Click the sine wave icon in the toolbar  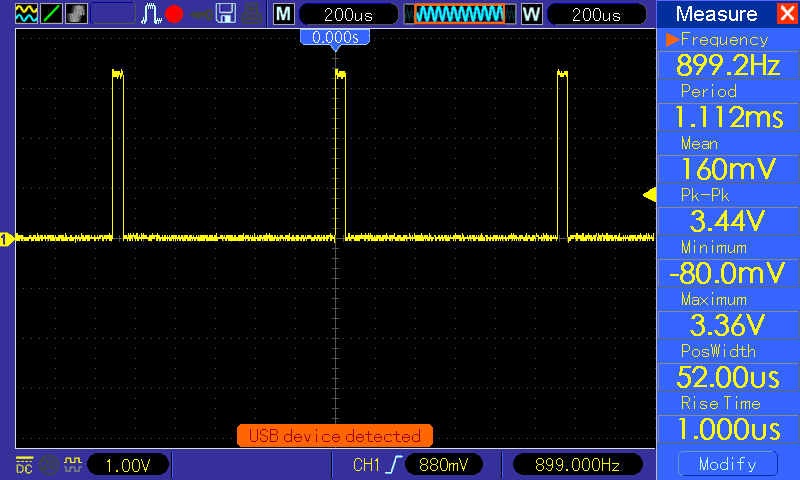pyautogui.click(x=26, y=14)
